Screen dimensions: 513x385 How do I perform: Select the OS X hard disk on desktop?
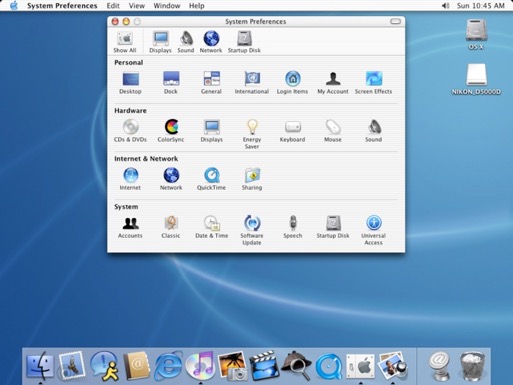[476, 35]
